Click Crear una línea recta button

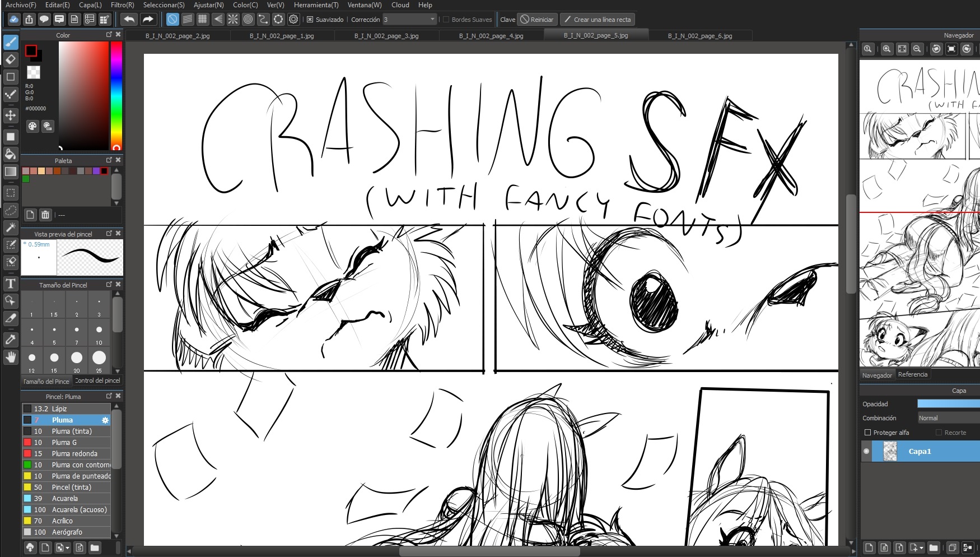click(x=597, y=20)
